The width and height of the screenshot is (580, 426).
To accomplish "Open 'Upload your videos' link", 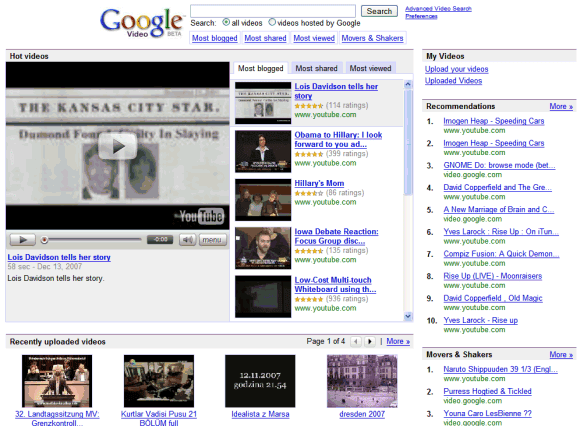I will 456,69.
